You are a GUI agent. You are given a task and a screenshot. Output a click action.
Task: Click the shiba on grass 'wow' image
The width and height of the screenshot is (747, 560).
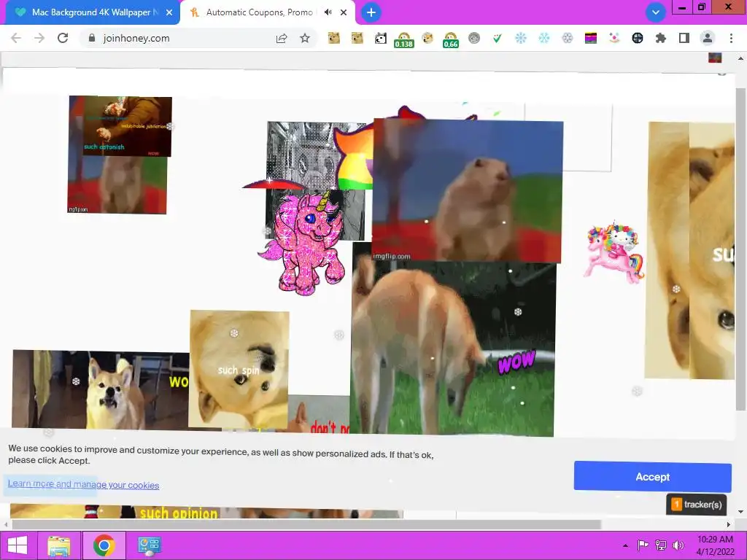[x=452, y=350]
